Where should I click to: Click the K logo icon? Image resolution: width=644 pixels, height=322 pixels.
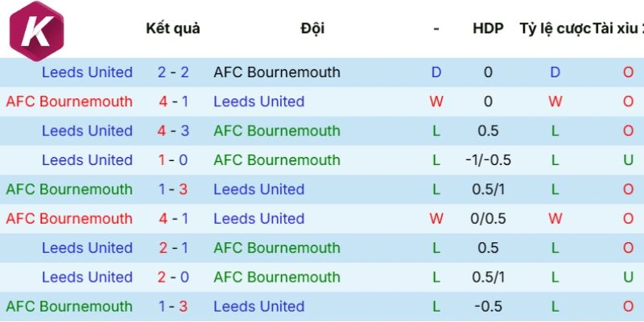pos(37,31)
